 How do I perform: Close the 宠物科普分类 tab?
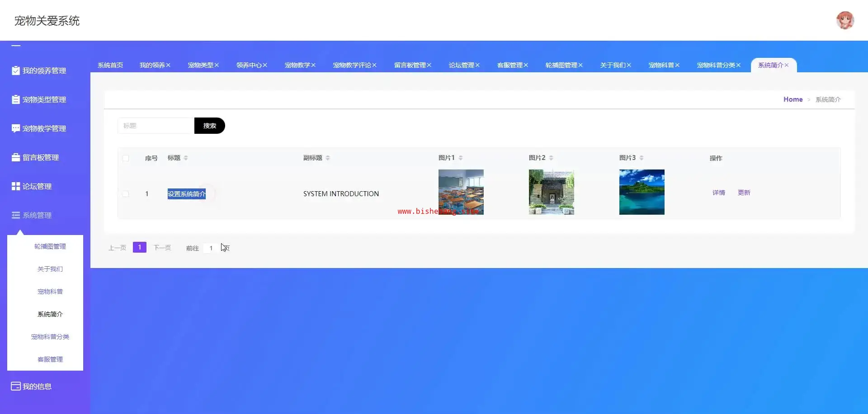click(x=738, y=65)
